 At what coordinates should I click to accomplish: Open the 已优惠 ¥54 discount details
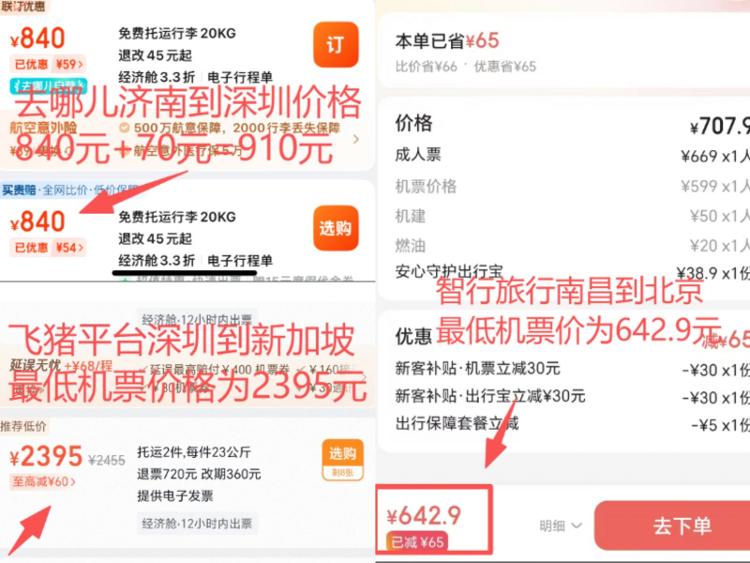click(x=48, y=247)
